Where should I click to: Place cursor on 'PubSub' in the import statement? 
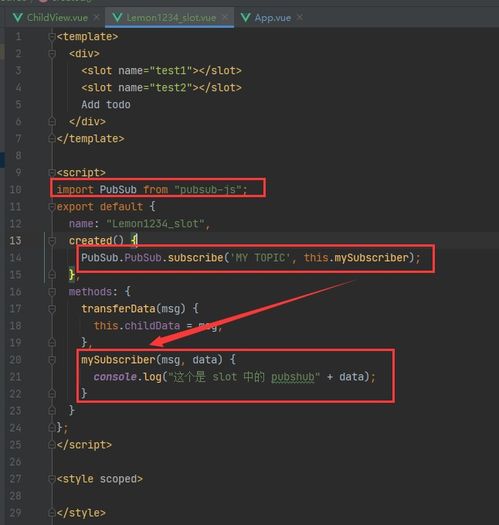point(118,190)
